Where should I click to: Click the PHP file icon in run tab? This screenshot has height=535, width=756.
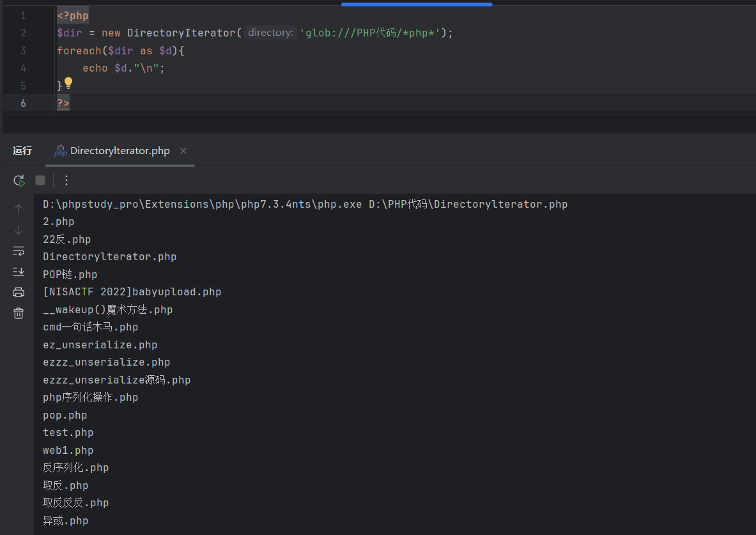[61, 151]
